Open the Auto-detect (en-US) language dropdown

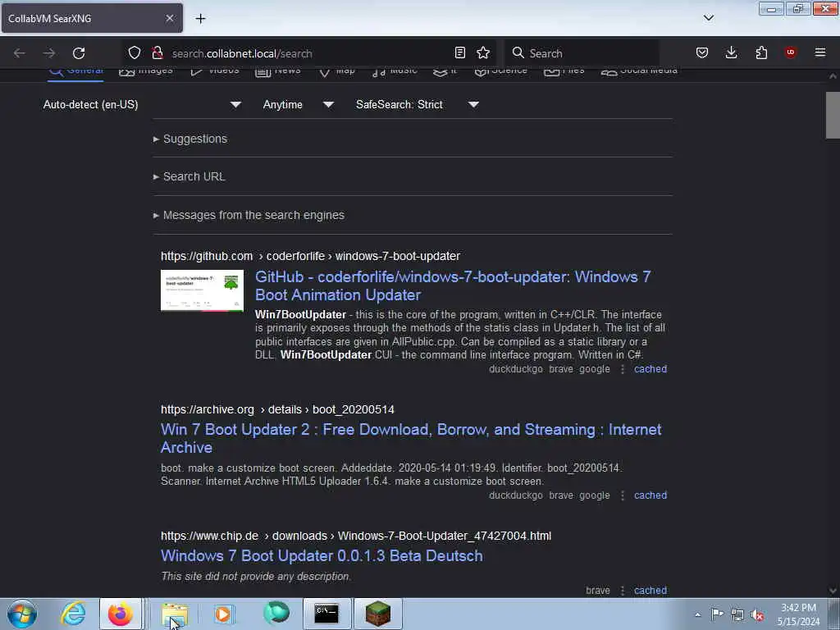click(142, 104)
